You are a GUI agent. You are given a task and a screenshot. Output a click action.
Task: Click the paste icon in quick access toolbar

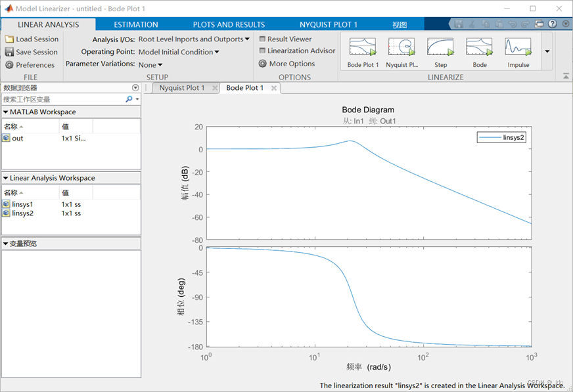tap(499, 24)
